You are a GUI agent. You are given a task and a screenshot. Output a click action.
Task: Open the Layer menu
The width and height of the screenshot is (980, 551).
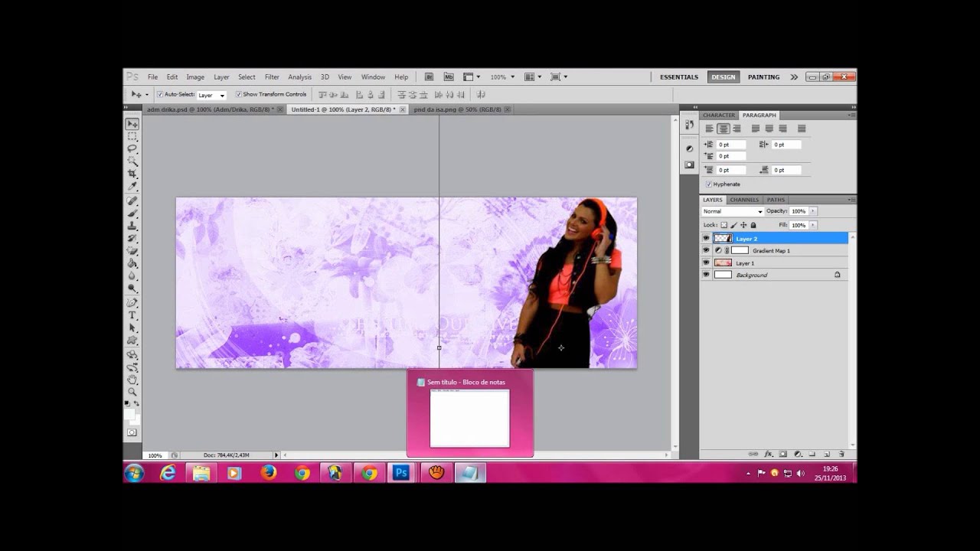[221, 77]
